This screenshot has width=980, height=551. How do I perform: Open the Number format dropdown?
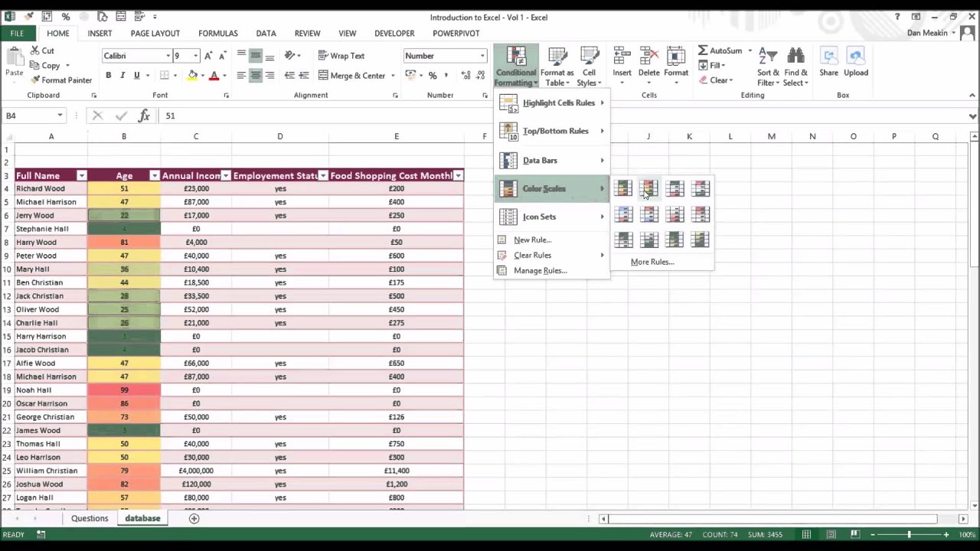(482, 56)
